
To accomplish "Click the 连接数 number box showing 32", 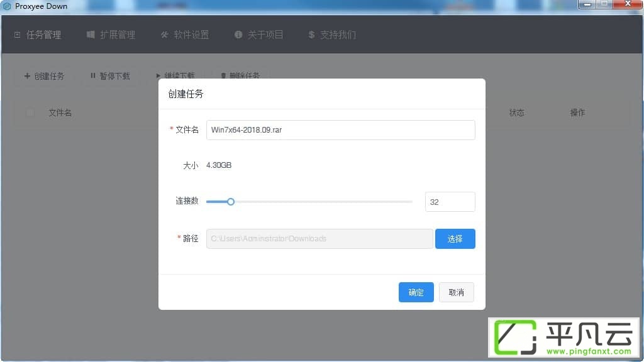I will pyautogui.click(x=450, y=202).
